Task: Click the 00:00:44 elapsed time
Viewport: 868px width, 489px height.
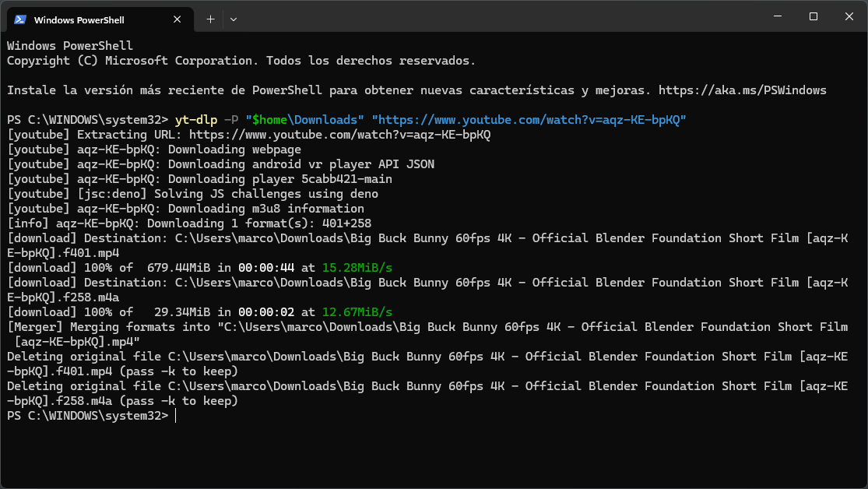Action: [266, 268]
